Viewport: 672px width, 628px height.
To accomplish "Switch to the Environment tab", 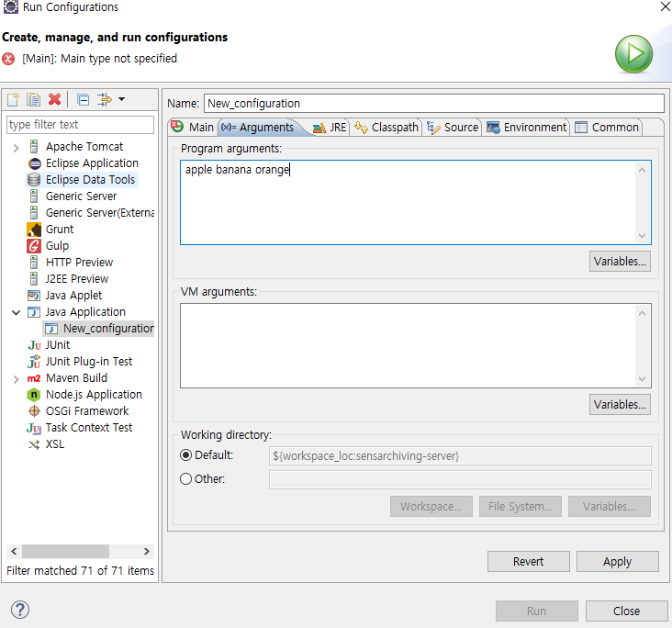I will pyautogui.click(x=526, y=128).
